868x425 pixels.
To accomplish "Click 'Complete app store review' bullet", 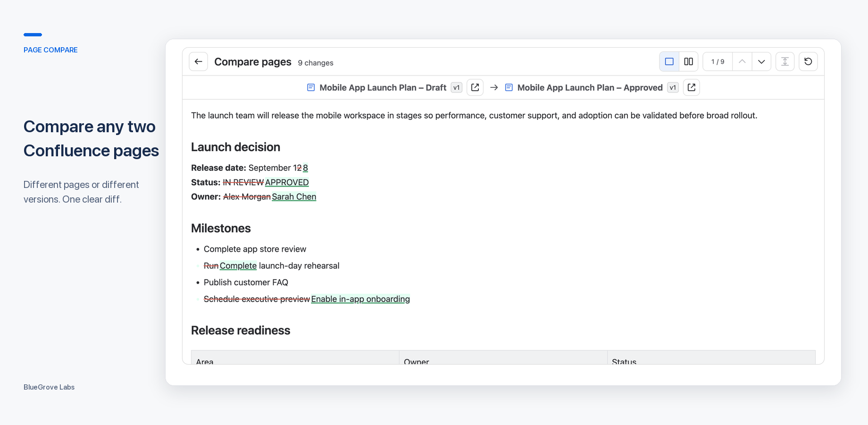I will pos(255,249).
